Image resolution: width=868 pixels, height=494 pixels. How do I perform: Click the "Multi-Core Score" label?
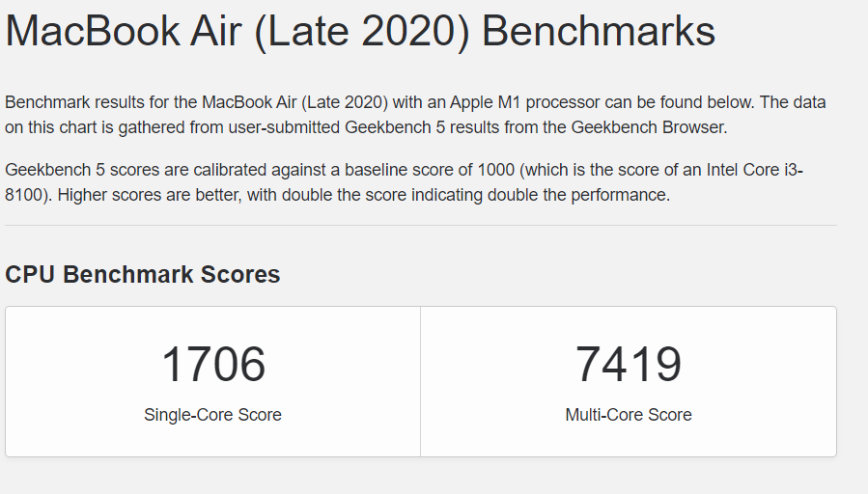629,415
